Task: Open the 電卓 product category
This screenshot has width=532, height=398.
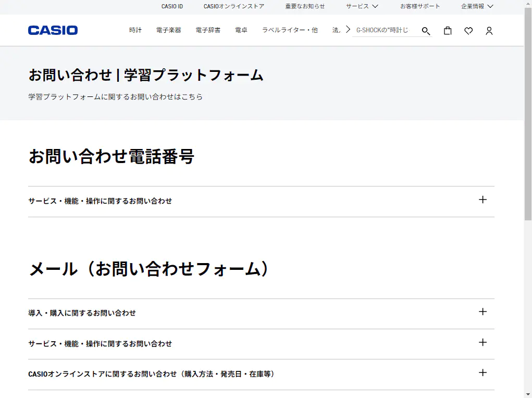Action: tap(241, 30)
